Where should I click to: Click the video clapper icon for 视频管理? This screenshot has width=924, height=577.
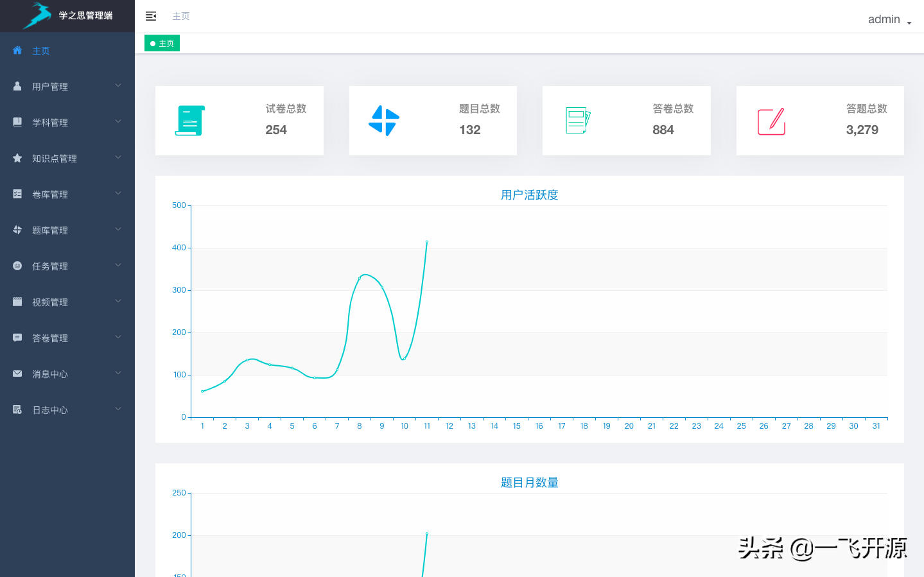(17, 302)
